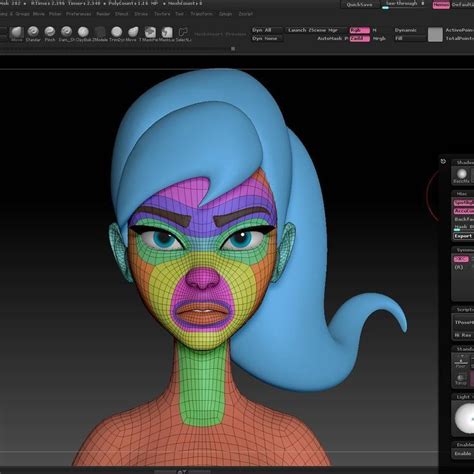This screenshot has height=474, width=474.
Task: Open the Transform menu
Action: tap(202, 14)
